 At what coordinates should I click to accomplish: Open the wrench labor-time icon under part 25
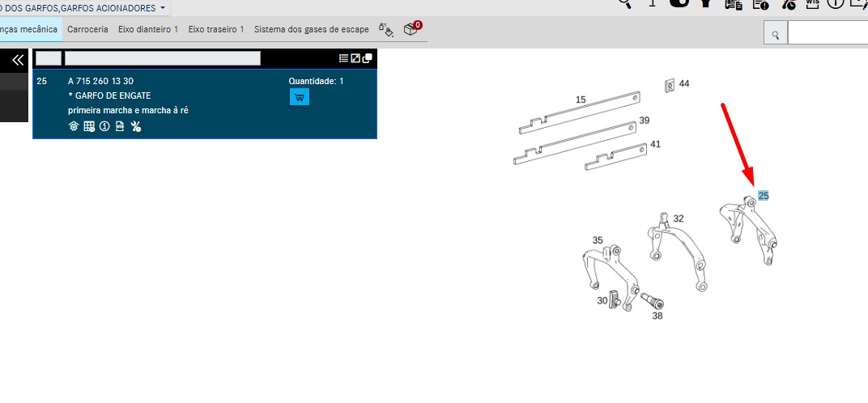tap(136, 127)
